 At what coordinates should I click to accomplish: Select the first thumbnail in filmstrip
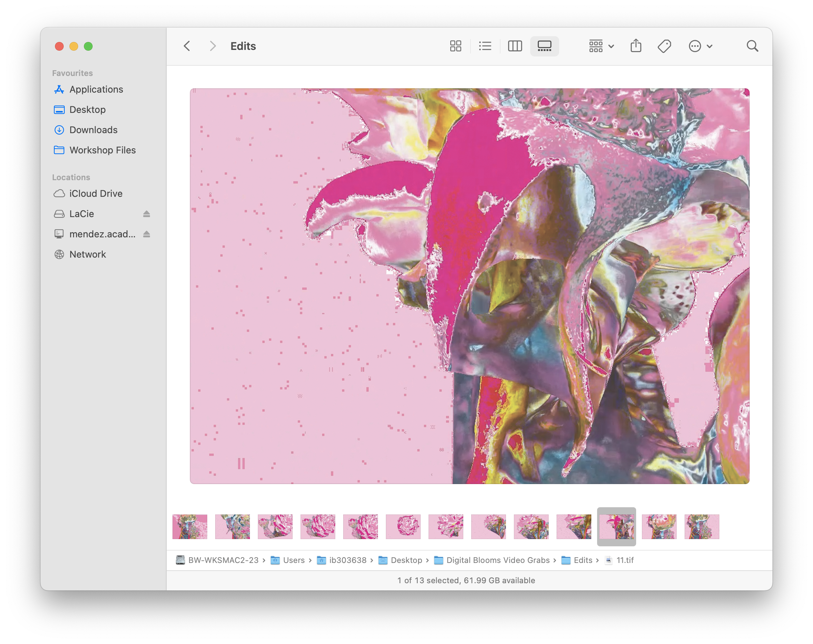(190, 527)
